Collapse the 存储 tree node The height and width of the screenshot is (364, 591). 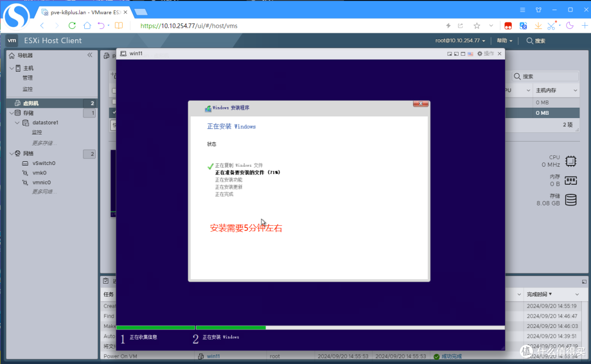point(11,113)
